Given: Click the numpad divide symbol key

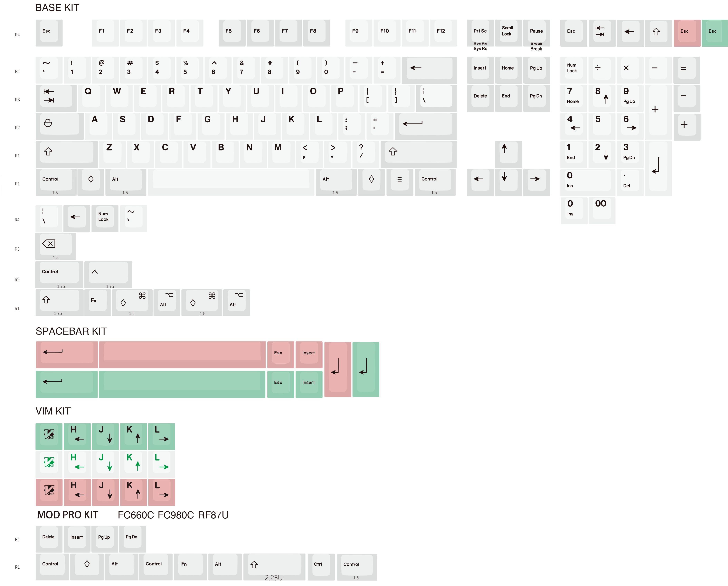Looking at the screenshot, I should [x=602, y=70].
